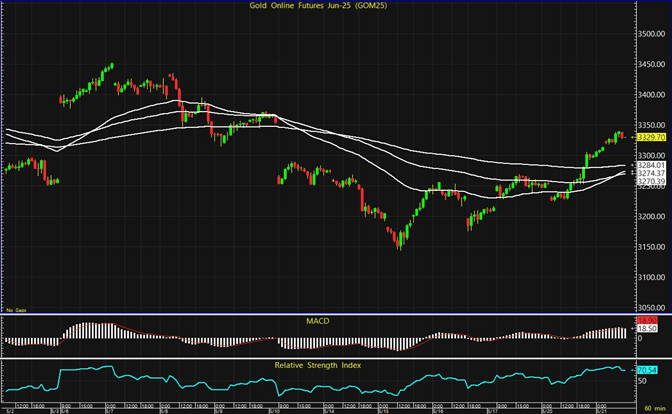Screen dimensions: 672x414
Task: Click the 3284.01 moving average value label
Action: pyautogui.click(x=650, y=165)
